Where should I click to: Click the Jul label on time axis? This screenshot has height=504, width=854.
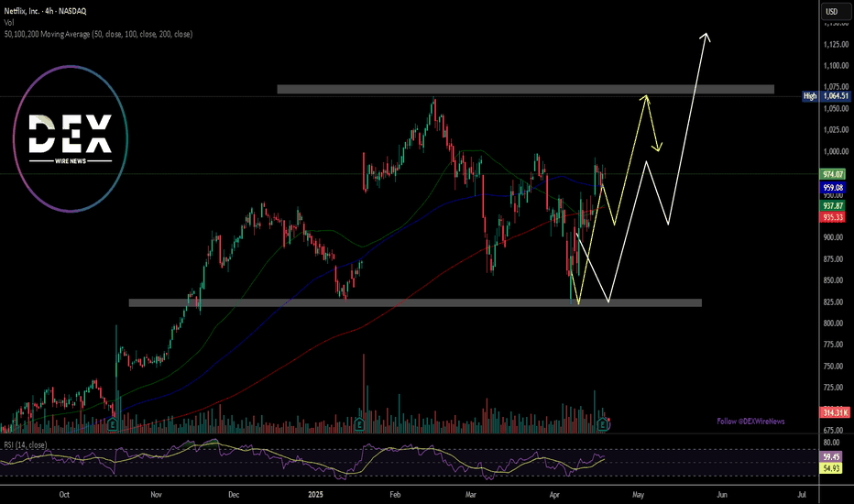802,495
